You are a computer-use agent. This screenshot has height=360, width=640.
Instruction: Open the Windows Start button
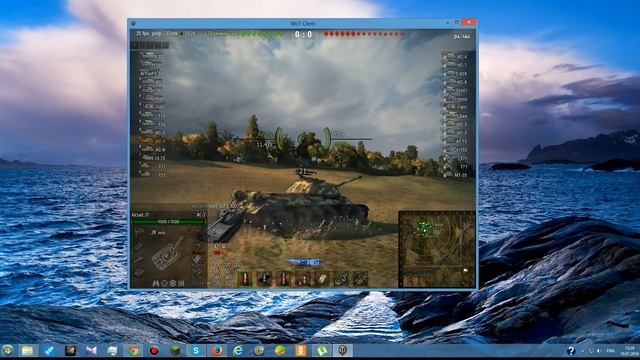pos(7,350)
